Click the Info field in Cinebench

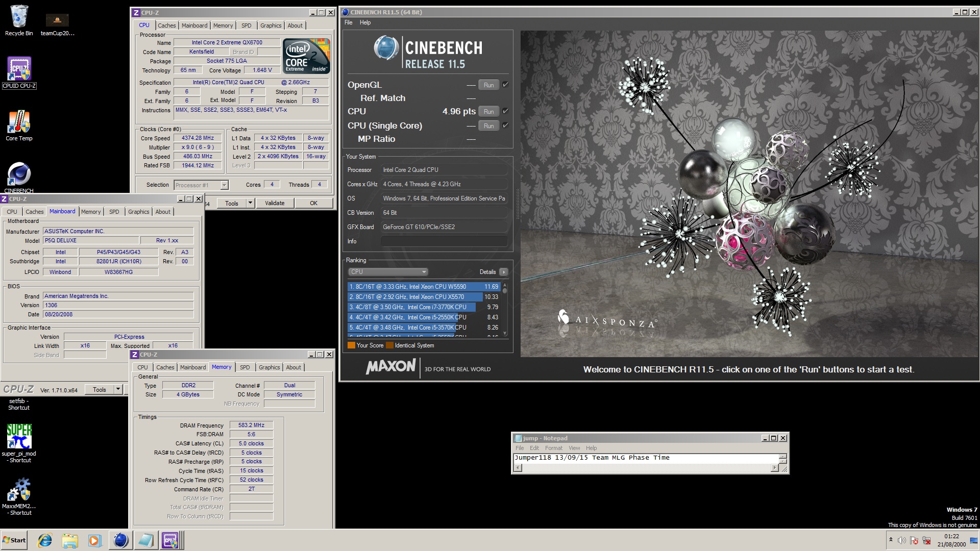point(444,241)
